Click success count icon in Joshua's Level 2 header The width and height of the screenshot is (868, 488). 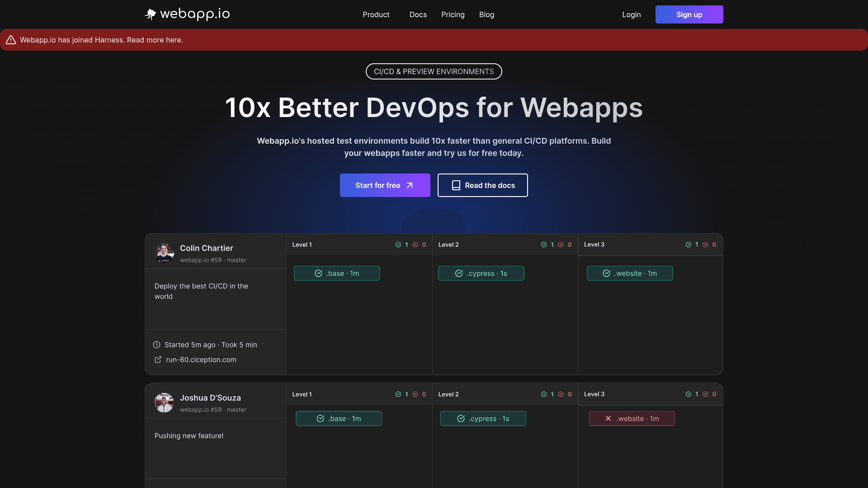coord(544,394)
